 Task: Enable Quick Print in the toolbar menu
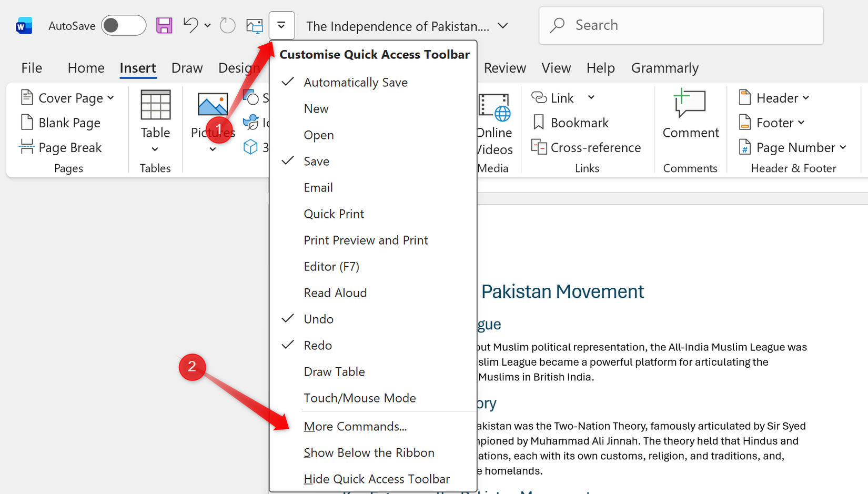(334, 214)
